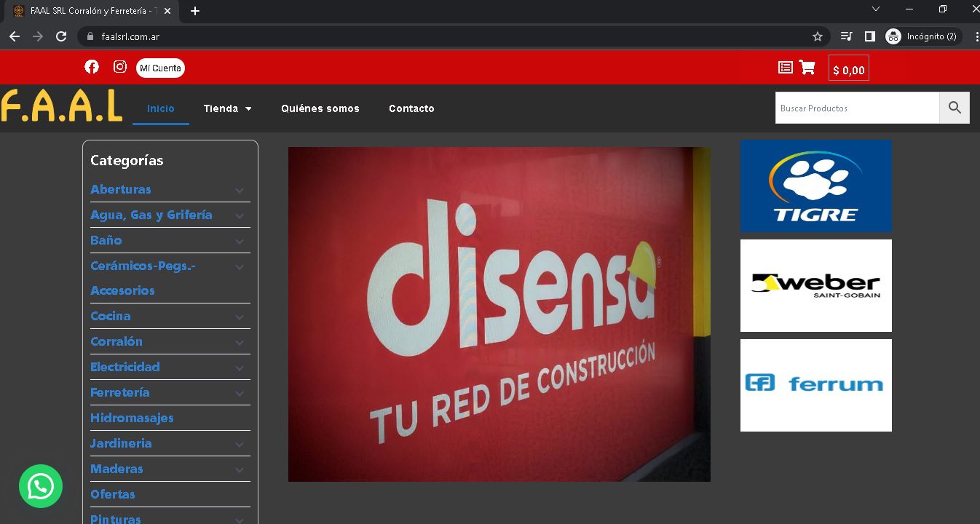This screenshot has height=524, width=980.
Task: Open the shopping cart icon
Action: (807, 68)
